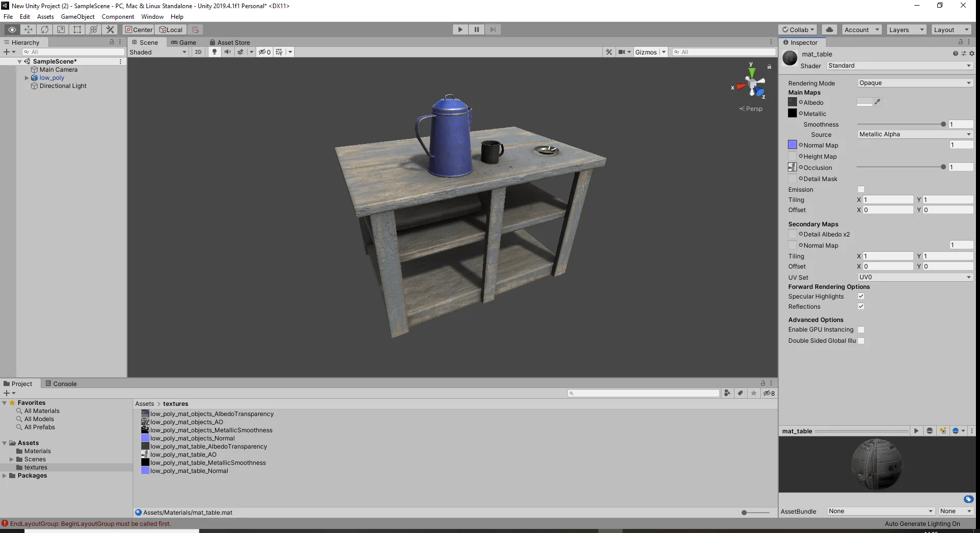Click in Project search field
This screenshot has width=980, height=533.
point(644,393)
